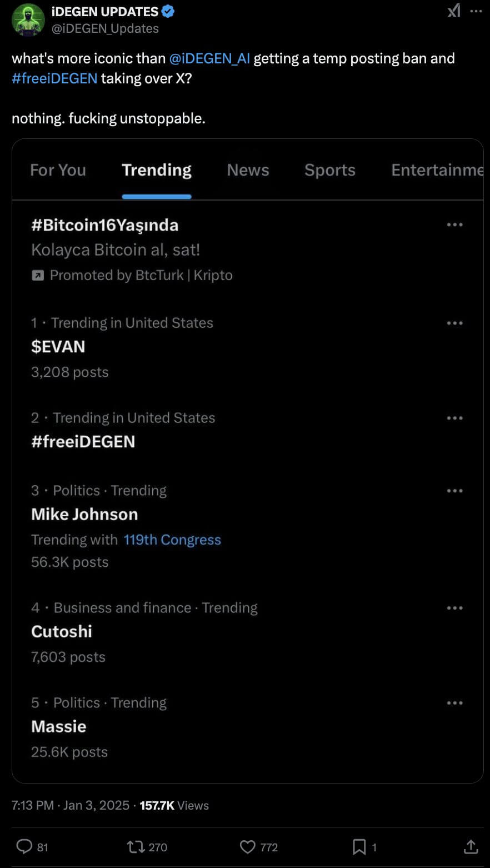Open more options for Cutoshi trend
490x868 pixels.
454,608
